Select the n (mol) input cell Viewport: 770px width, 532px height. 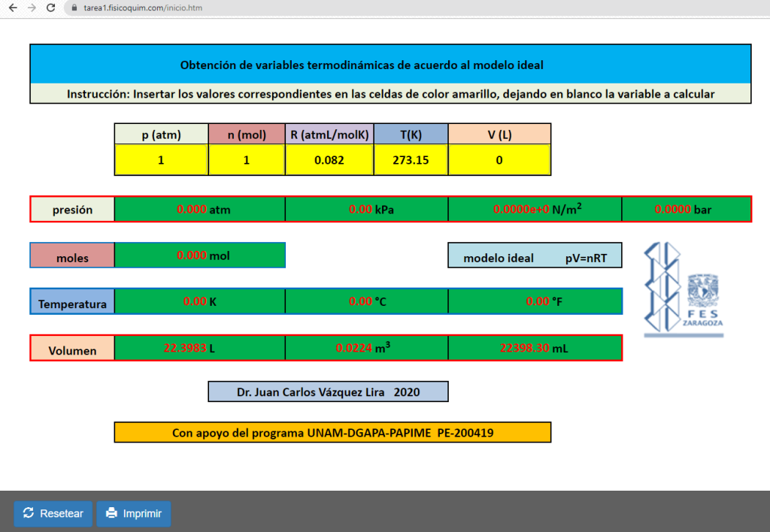(246, 160)
